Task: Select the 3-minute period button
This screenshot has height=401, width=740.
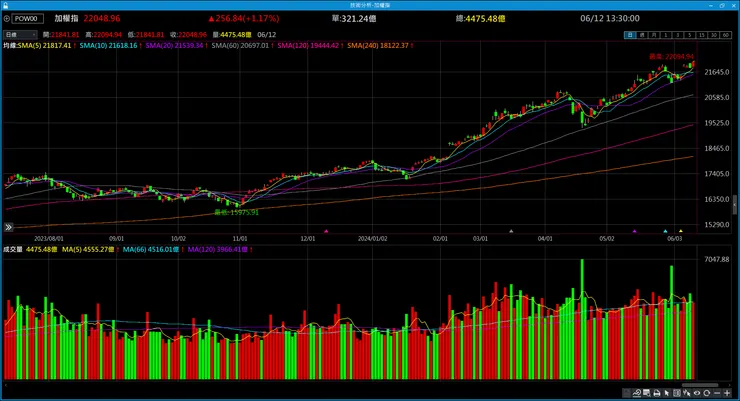Action: coord(678,35)
